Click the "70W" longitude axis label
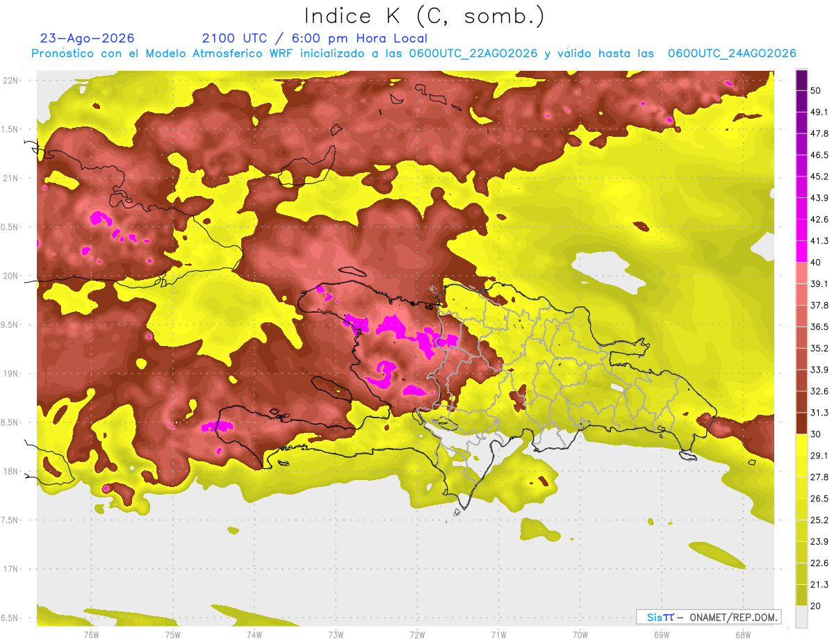Image resolution: width=834 pixels, height=644 pixels. click(580, 635)
